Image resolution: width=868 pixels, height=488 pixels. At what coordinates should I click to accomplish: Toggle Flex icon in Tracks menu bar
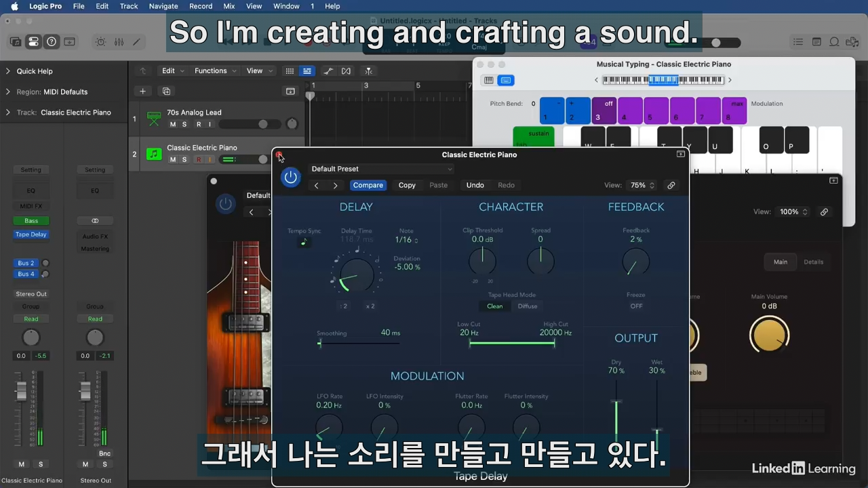coord(347,70)
